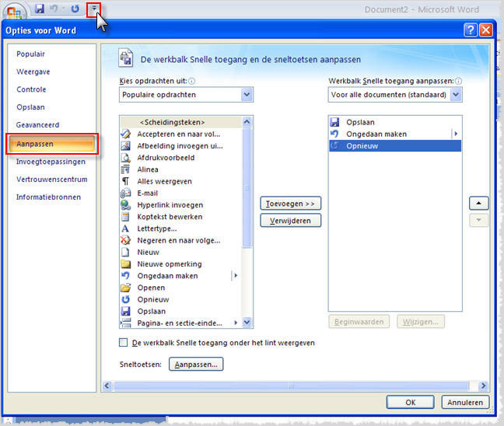The width and height of the screenshot is (504, 426).
Task: Click the info icon next to Kies opdrachten uit
Action: click(191, 81)
